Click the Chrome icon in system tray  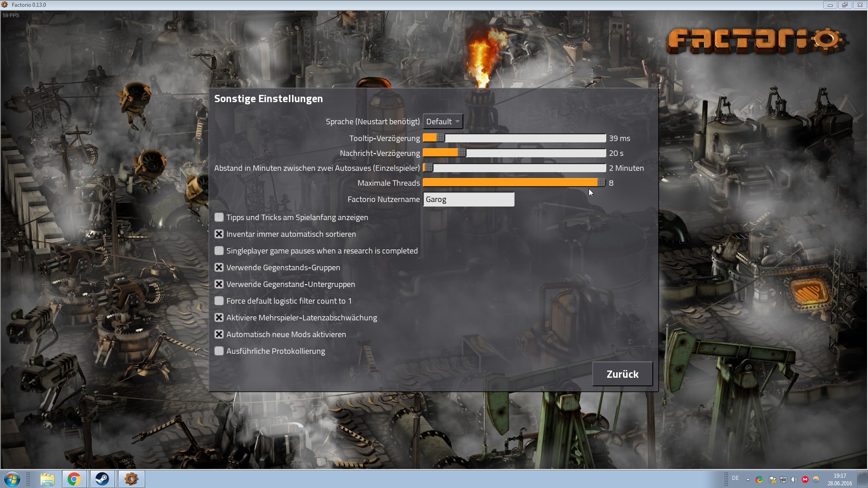(759, 479)
